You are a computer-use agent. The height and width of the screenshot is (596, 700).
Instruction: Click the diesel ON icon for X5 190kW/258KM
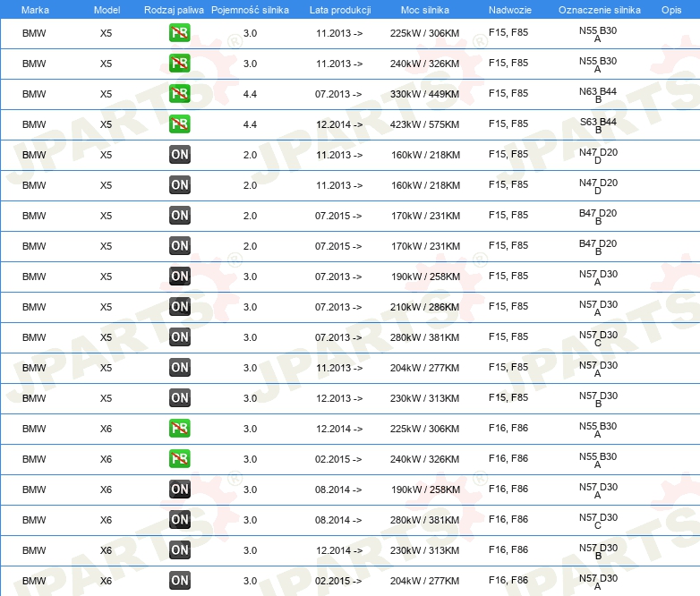180,277
